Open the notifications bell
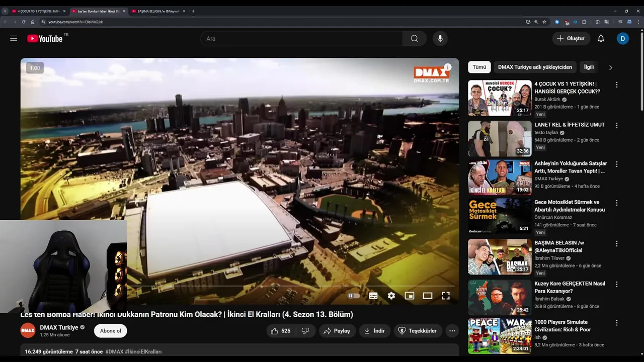 pyautogui.click(x=601, y=39)
